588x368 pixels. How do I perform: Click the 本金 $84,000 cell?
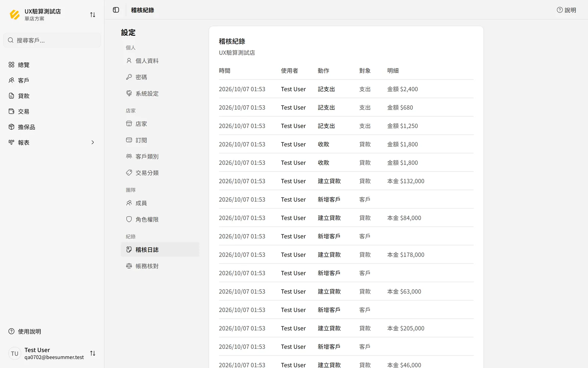(x=404, y=218)
